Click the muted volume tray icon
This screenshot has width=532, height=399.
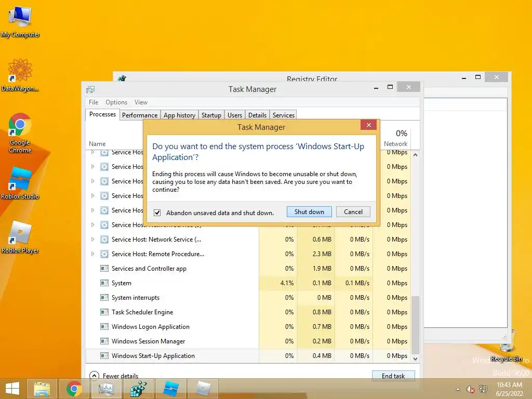coord(470,389)
